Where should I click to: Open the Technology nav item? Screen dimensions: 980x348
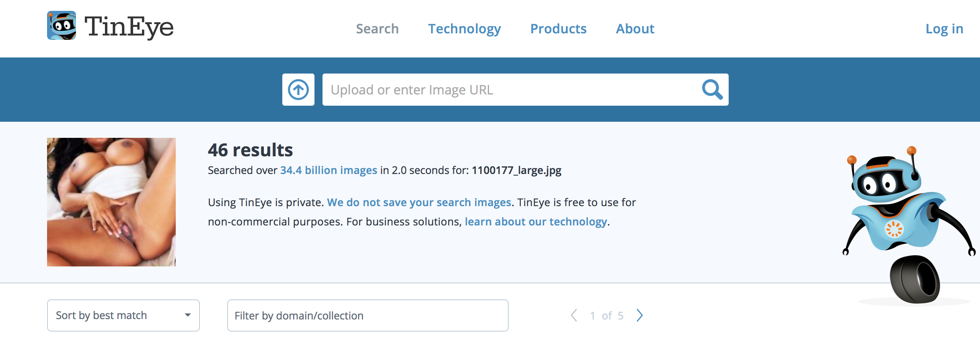coord(464,29)
